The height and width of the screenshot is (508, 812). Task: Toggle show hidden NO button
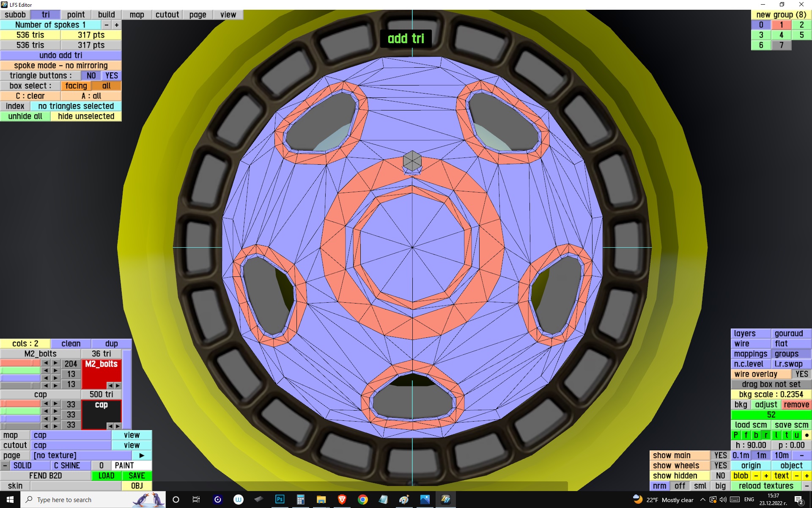pos(720,476)
